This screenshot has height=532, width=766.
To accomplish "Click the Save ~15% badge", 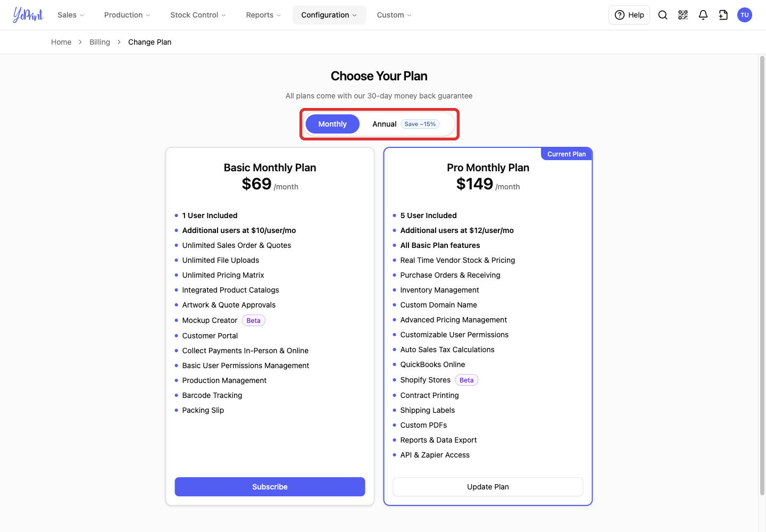I will tap(420, 124).
